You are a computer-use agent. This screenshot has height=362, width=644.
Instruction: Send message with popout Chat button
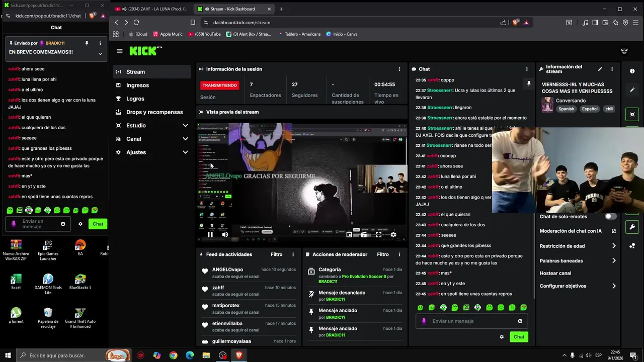98,224
